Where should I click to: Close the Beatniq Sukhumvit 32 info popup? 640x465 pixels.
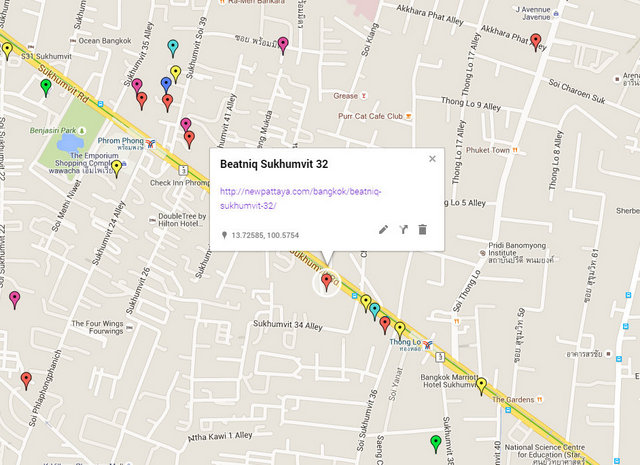tap(432, 159)
